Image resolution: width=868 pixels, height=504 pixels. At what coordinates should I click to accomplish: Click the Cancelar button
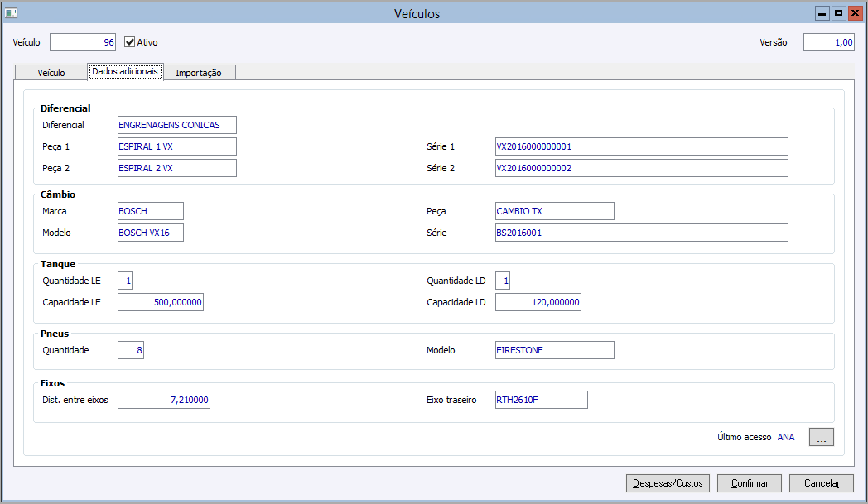[x=821, y=483]
